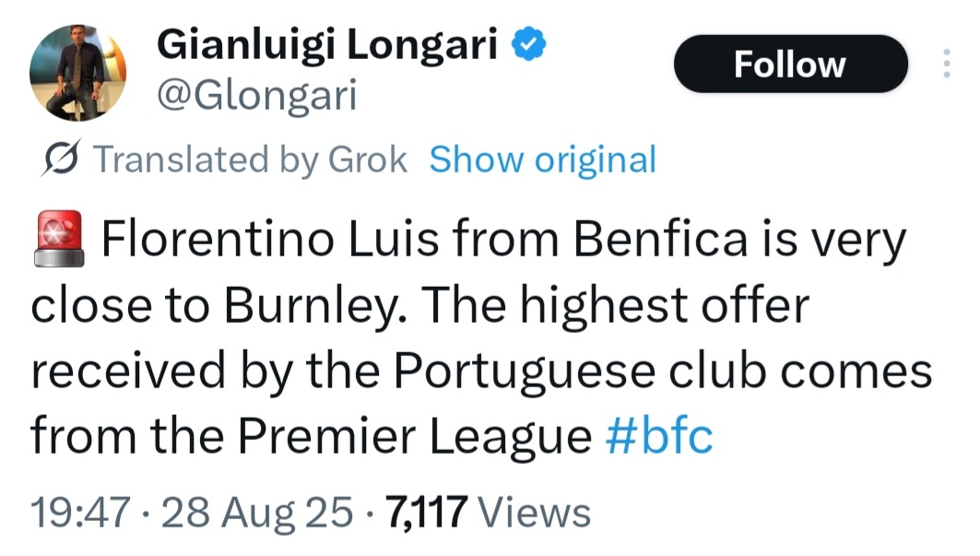This screenshot has height=556, width=980.
Task: Show original untranslated post
Action: [x=542, y=160]
